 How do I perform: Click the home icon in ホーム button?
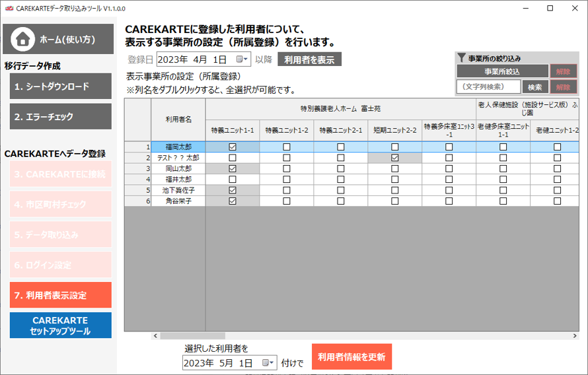tap(22, 39)
